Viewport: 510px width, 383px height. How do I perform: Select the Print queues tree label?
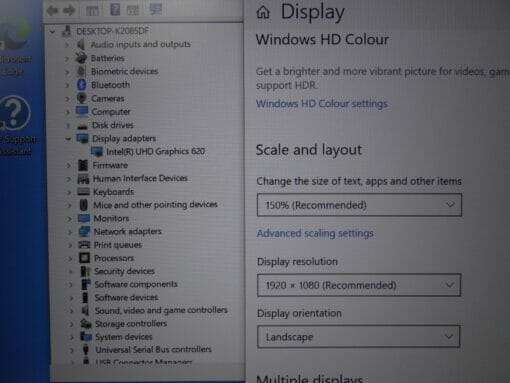point(118,245)
